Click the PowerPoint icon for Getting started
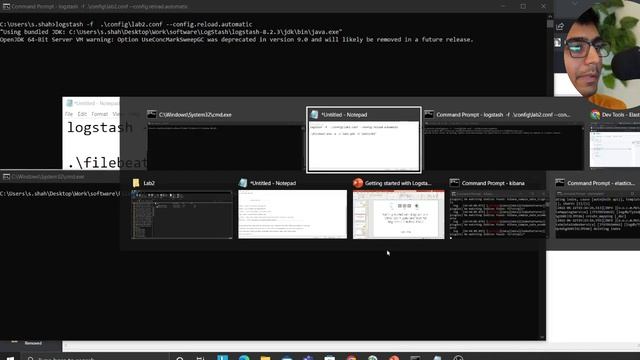The image size is (640, 360). (358, 183)
